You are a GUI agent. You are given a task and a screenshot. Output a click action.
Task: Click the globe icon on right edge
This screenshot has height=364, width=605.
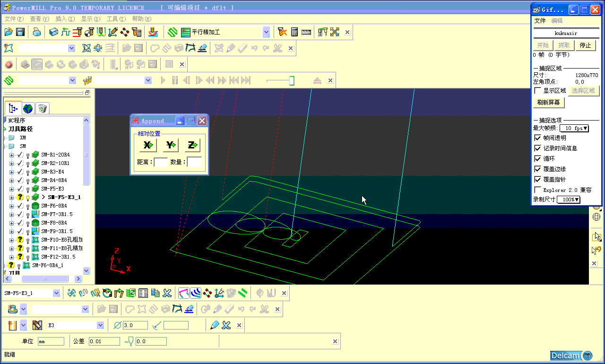tap(597, 217)
